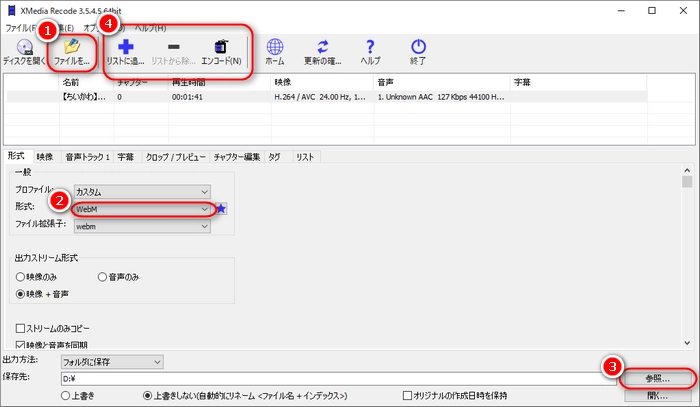Enable the ストリームのみコピー checkbox

point(20,328)
